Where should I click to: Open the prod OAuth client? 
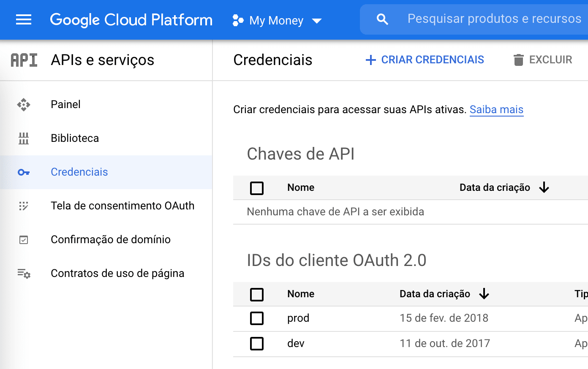pyautogui.click(x=298, y=318)
